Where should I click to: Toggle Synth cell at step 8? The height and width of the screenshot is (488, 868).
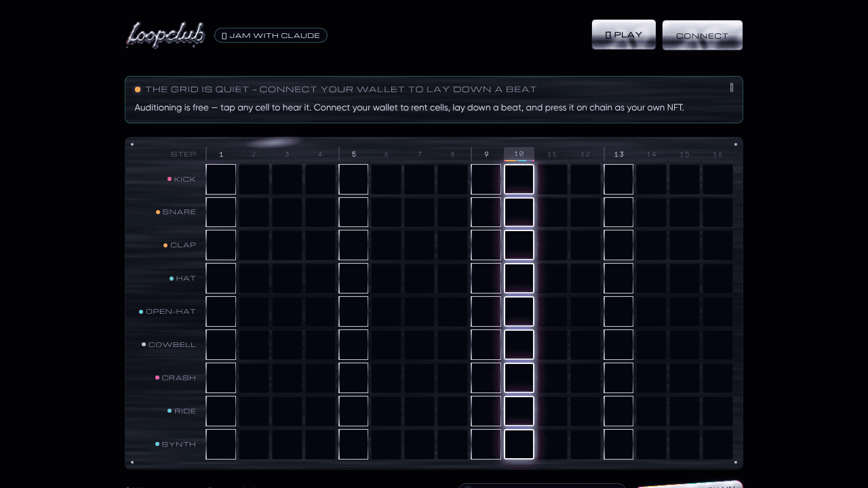tap(453, 445)
